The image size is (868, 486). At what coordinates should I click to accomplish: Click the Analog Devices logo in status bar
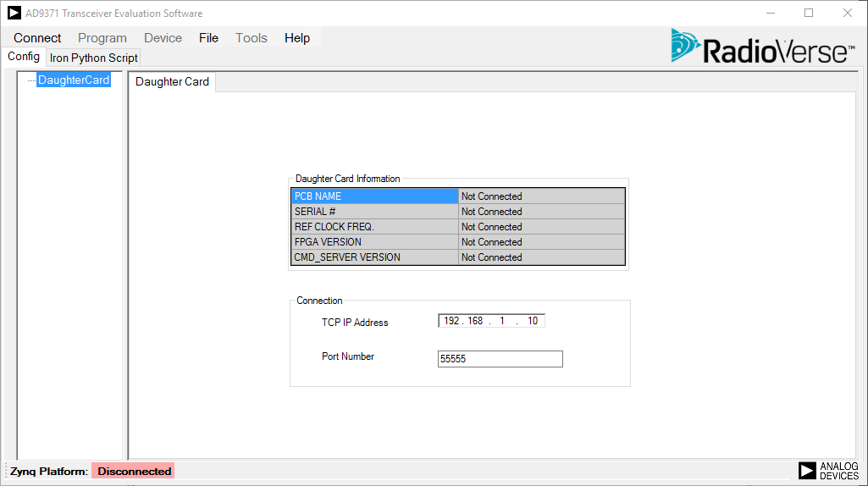click(828, 471)
